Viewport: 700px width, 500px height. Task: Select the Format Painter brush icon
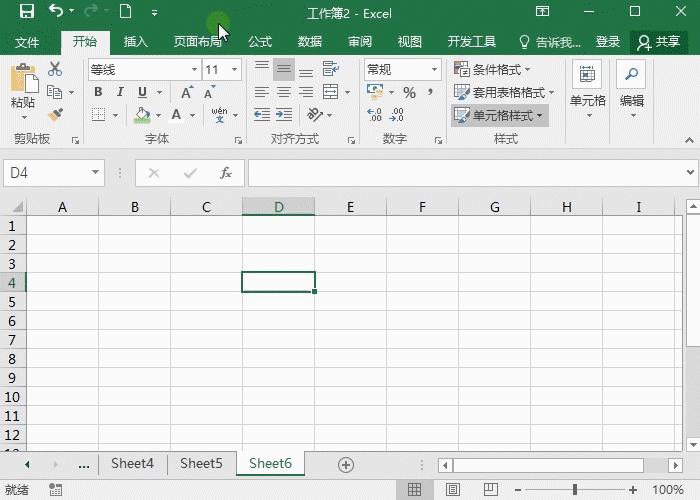coord(55,115)
